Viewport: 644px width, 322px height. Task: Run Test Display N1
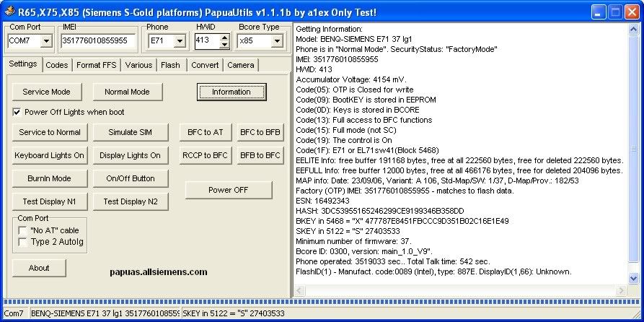tap(50, 201)
